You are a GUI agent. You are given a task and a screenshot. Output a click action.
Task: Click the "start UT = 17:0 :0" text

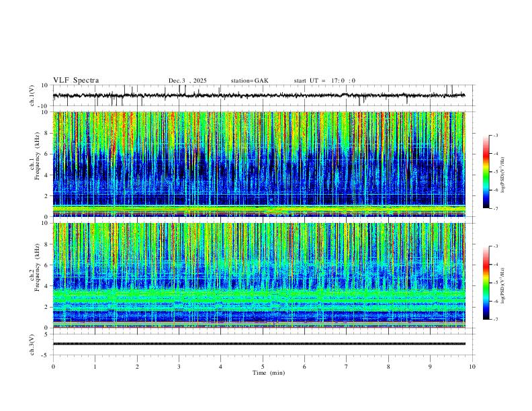tap(324, 81)
